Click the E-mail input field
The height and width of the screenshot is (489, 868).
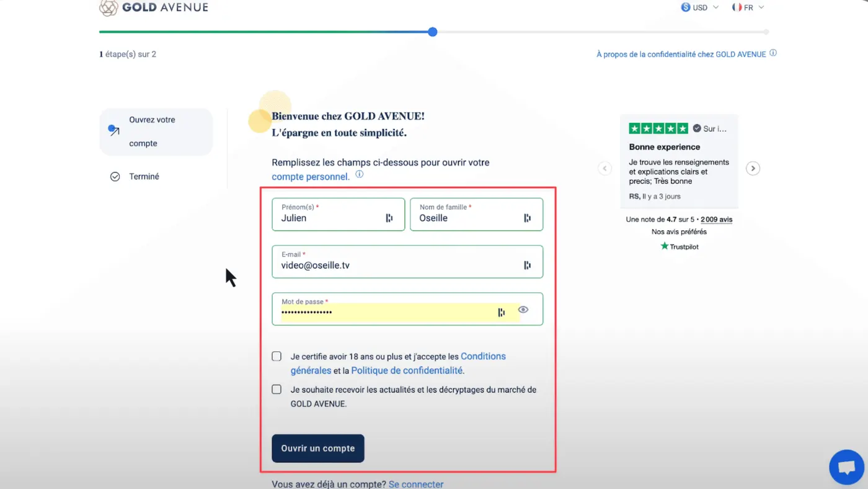[x=407, y=261]
